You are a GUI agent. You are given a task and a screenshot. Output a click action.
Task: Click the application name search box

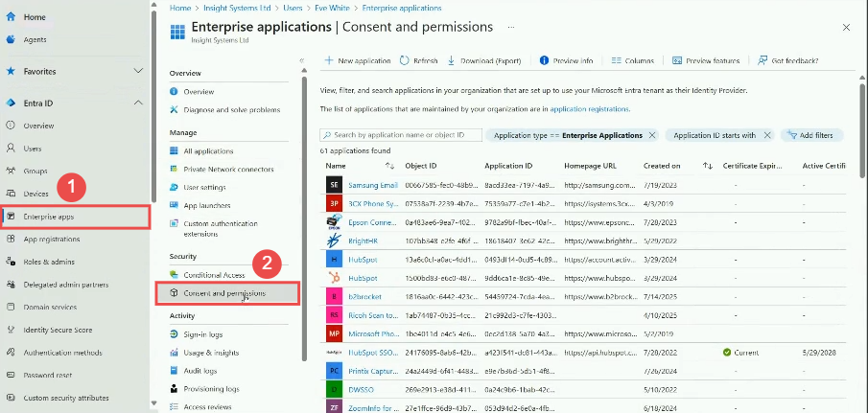398,135
